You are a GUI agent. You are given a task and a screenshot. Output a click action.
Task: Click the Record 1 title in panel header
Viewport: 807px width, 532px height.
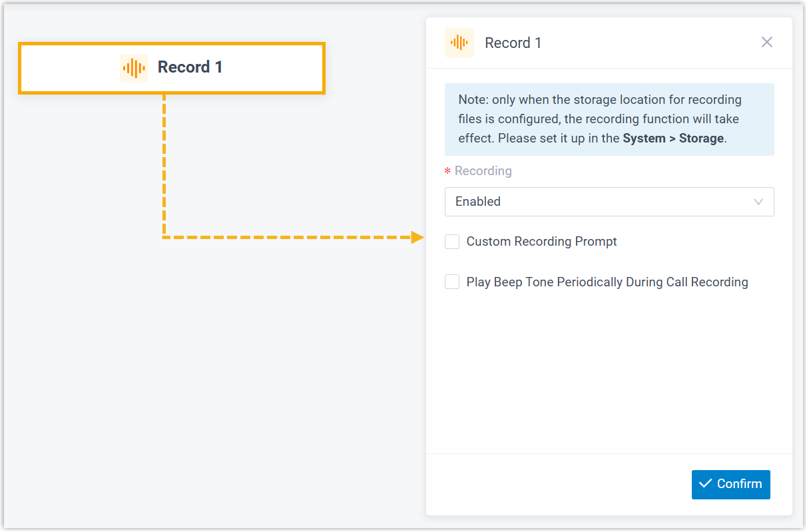click(513, 43)
